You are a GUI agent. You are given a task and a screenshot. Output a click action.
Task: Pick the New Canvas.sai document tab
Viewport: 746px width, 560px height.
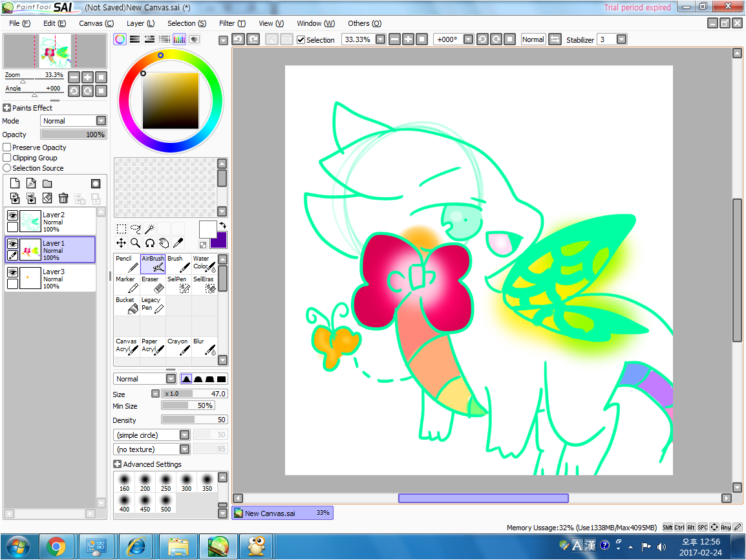tap(282, 513)
